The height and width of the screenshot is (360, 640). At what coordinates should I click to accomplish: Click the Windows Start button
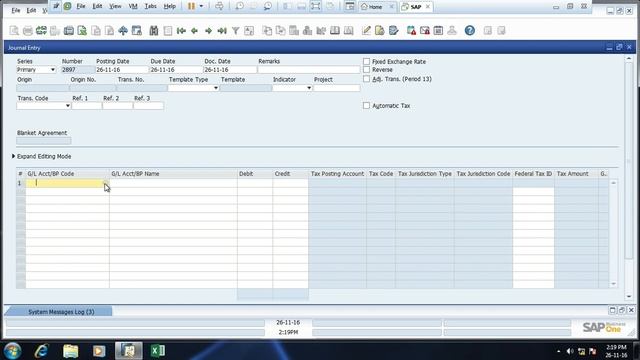click(12, 351)
